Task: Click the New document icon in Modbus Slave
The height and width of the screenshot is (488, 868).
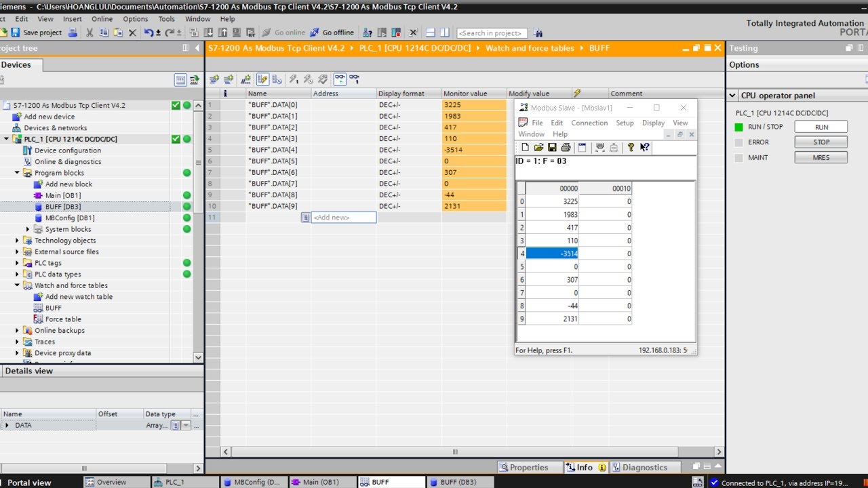Action: pos(525,147)
